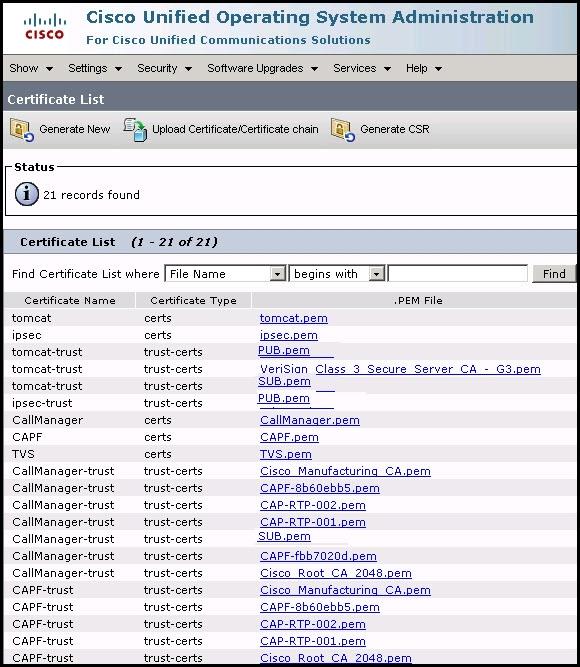The image size is (580, 667).
Task: Click the Generate New lock icon
Action: coord(22,130)
